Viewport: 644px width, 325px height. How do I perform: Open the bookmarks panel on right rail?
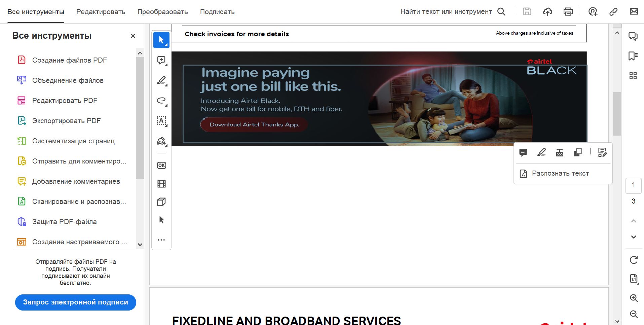coord(633,56)
